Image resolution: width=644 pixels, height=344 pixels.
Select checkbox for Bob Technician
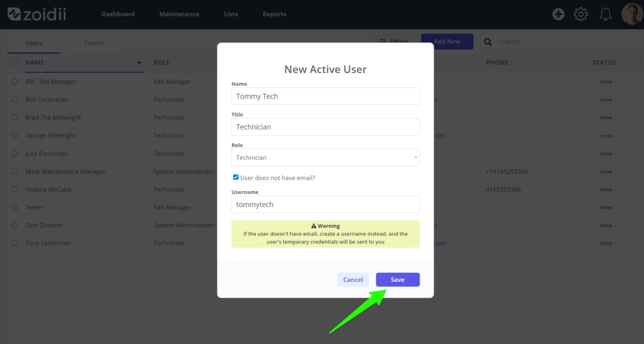[x=15, y=99]
